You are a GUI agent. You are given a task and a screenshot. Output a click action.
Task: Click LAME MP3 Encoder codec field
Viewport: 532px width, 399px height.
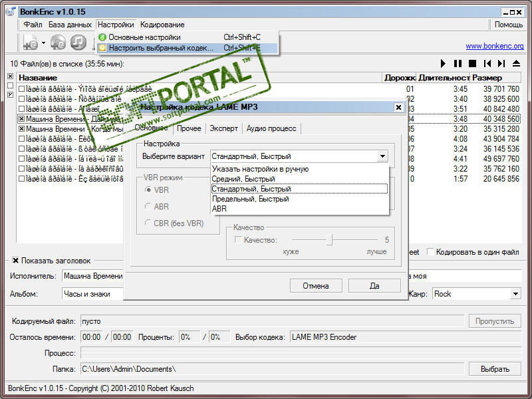(x=406, y=337)
